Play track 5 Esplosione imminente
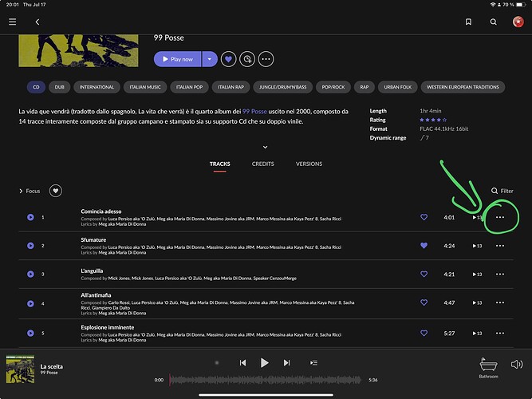Screen dimensions: 532x399 (x=30, y=333)
